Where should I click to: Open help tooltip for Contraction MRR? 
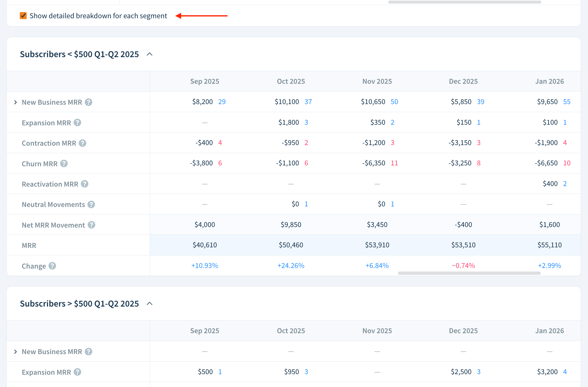tap(82, 143)
